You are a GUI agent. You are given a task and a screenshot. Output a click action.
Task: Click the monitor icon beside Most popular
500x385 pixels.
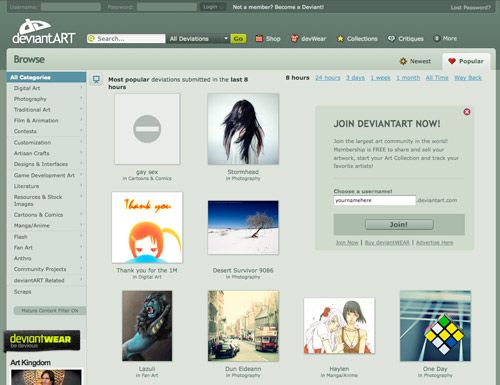click(96, 79)
